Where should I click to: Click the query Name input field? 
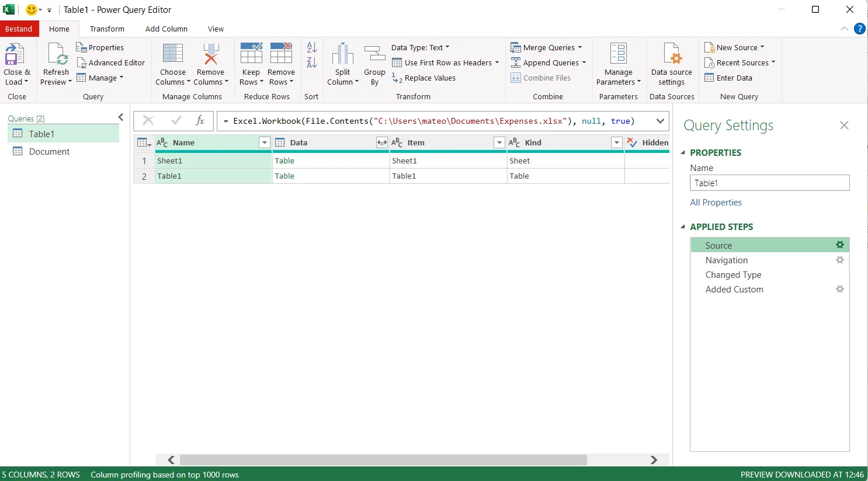click(x=769, y=183)
